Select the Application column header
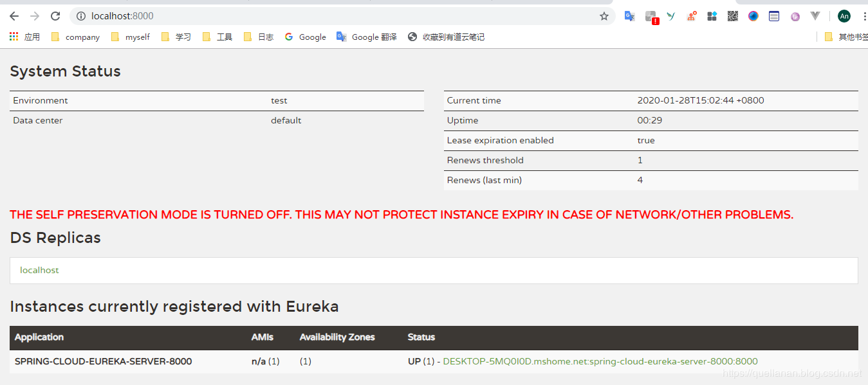 (39, 337)
